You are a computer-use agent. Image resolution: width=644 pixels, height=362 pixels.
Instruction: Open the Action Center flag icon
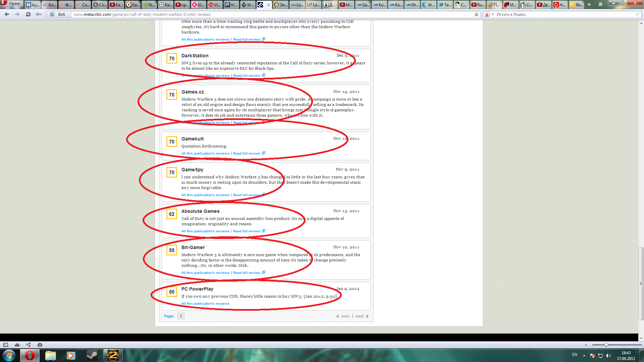(592, 356)
